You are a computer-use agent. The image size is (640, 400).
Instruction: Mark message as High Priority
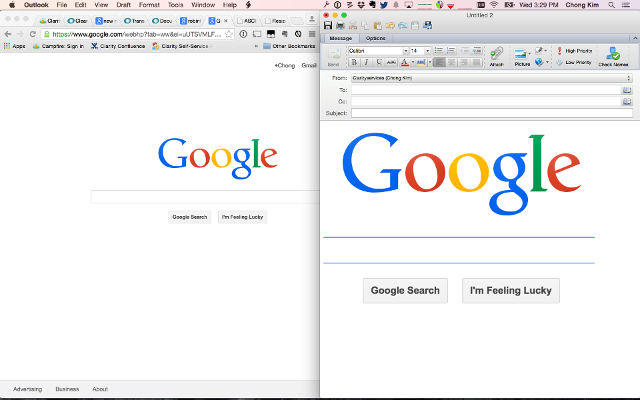574,51
